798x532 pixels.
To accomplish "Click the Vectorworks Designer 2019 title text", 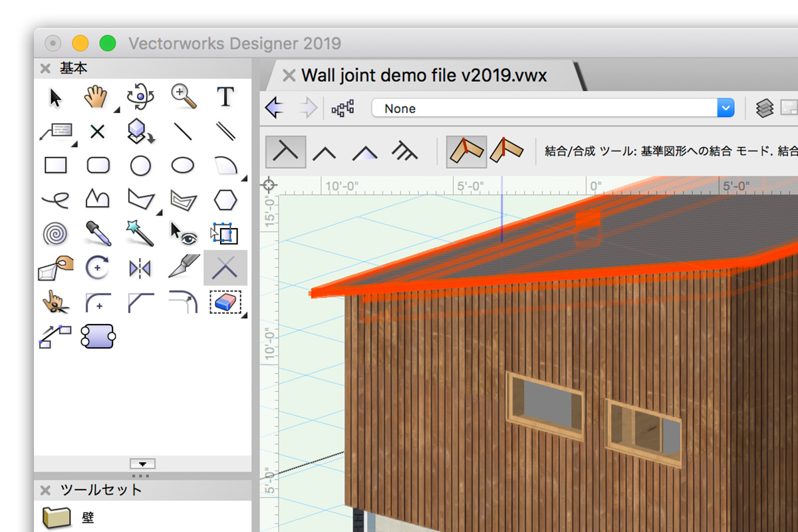I will [x=235, y=44].
